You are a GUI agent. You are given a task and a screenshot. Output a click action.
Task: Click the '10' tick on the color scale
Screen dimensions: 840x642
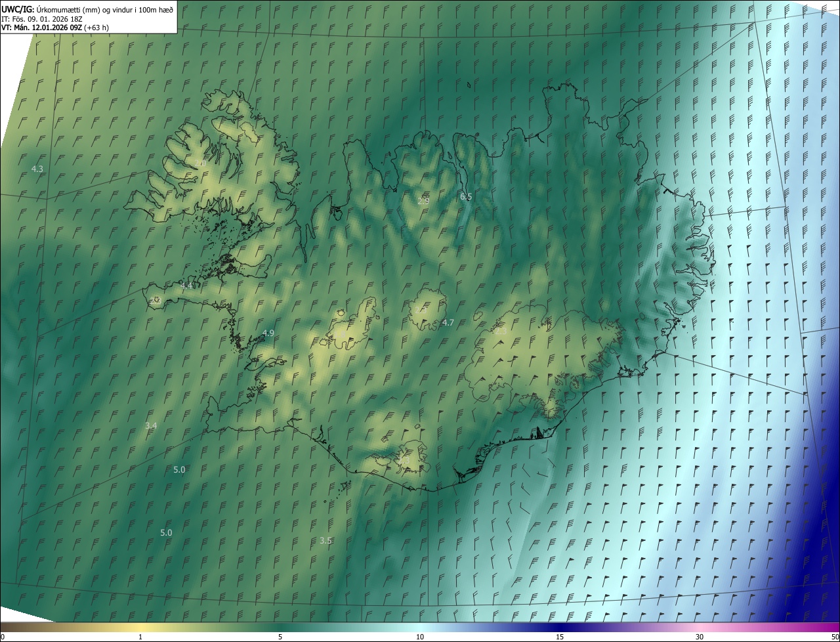(420, 637)
